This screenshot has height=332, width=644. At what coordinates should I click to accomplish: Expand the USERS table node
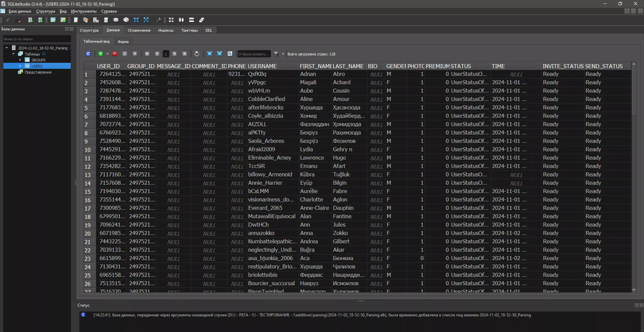point(20,66)
